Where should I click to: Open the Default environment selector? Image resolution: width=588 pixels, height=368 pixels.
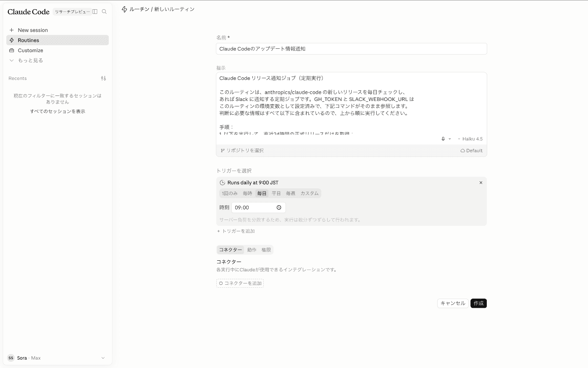point(472,151)
